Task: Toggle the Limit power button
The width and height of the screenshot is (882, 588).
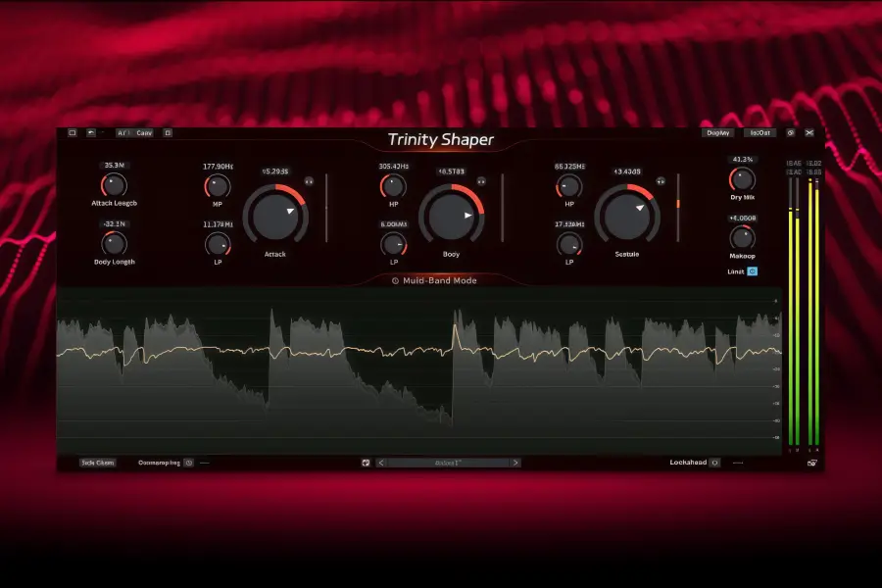Action: (x=753, y=271)
